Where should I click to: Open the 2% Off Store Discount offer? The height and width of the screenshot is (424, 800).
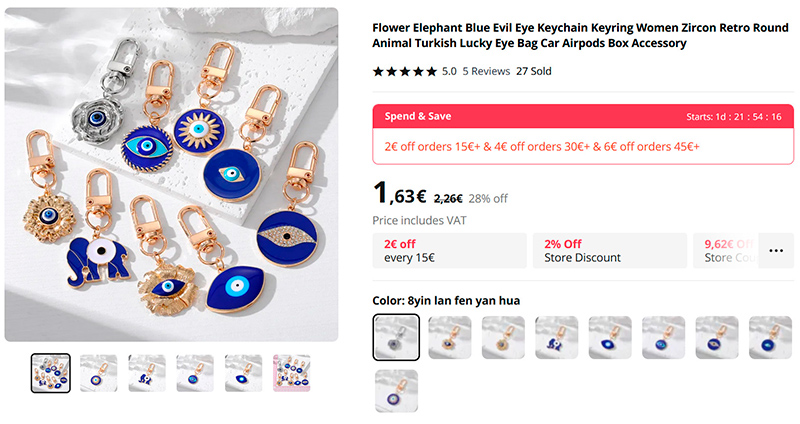point(610,251)
